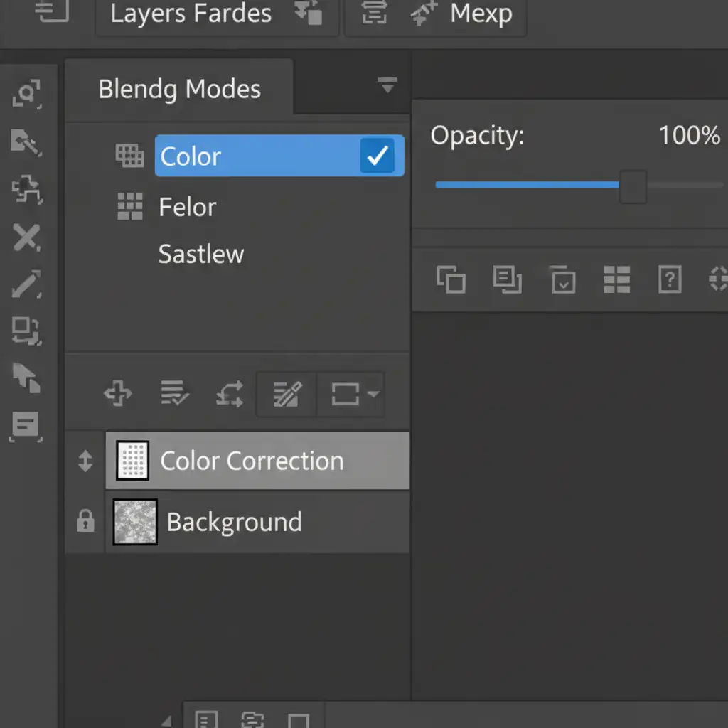The height and width of the screenshot is (728, 728).
Task: Choose the Sastlew blend mode
Action: [200, 255]
